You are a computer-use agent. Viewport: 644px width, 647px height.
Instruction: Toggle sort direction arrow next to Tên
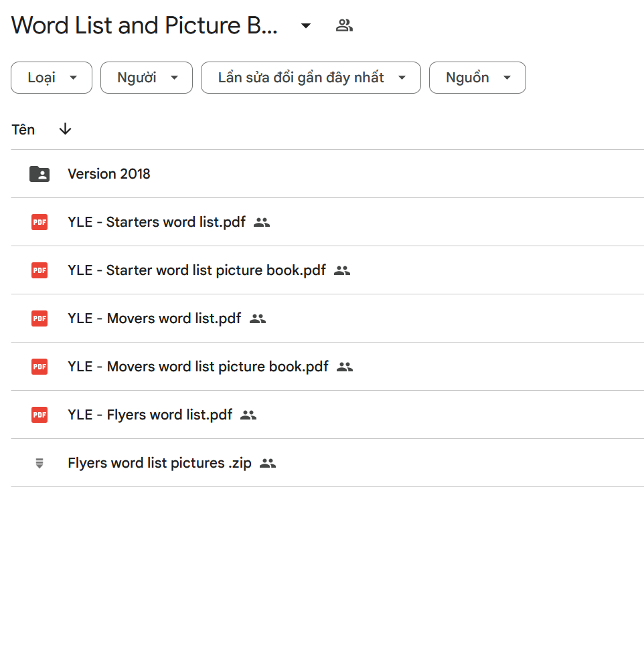(x=65, y=130)
